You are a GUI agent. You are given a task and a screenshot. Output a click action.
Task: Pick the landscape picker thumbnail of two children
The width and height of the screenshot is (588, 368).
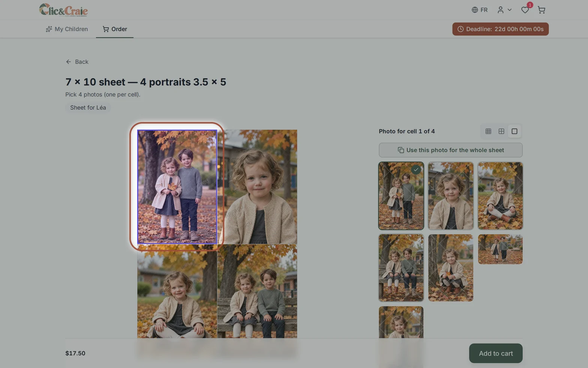500,249
